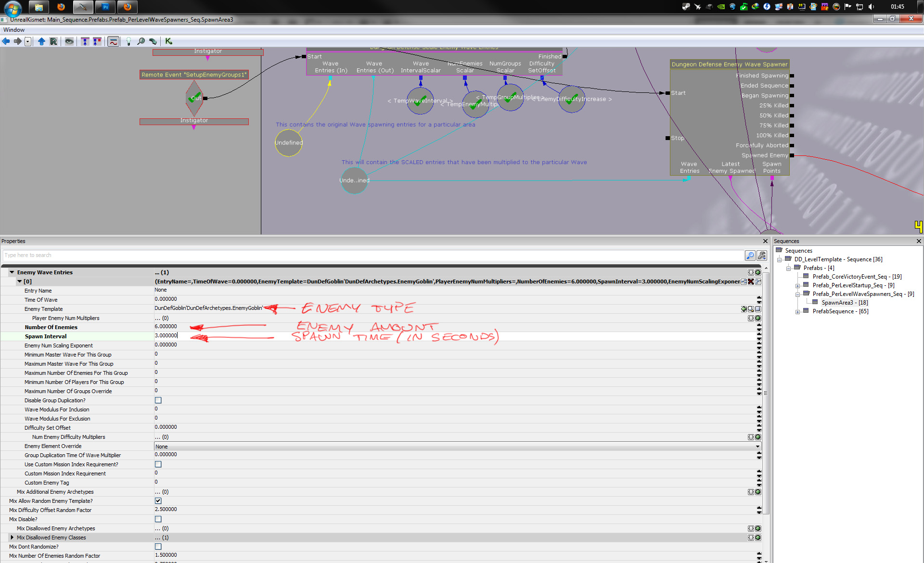Adjust Difficulty Set Offset spinner
The width and height of the screenshot is (924, 563).
pyautogui.click(x=759, y=427)
